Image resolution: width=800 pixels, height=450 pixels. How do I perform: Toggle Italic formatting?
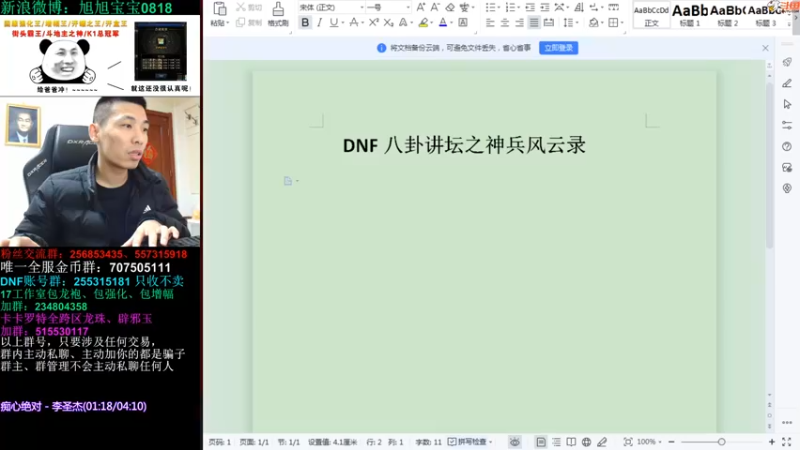point(320,22)
